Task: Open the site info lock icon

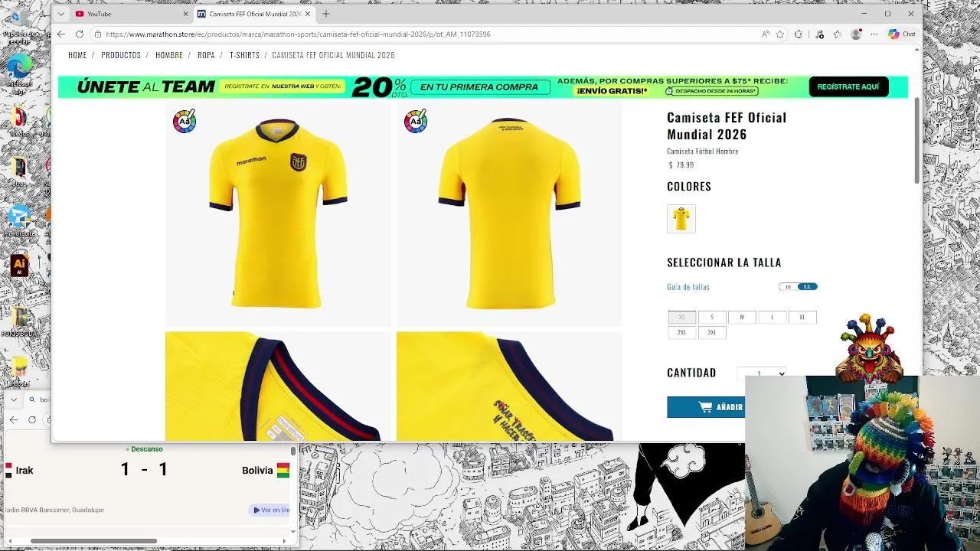Action: coord(97,34)
